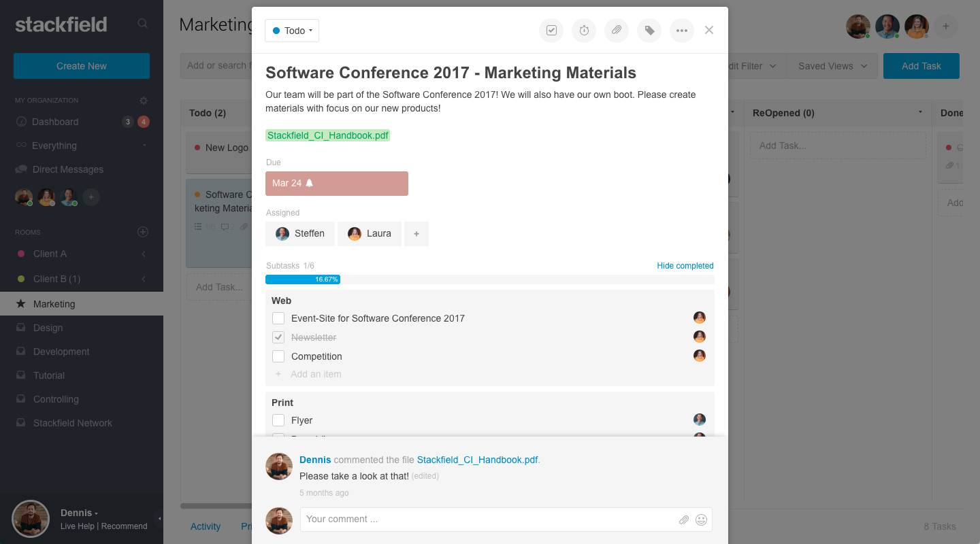
Task: Add a new room with plus icon
Action: 143,232
